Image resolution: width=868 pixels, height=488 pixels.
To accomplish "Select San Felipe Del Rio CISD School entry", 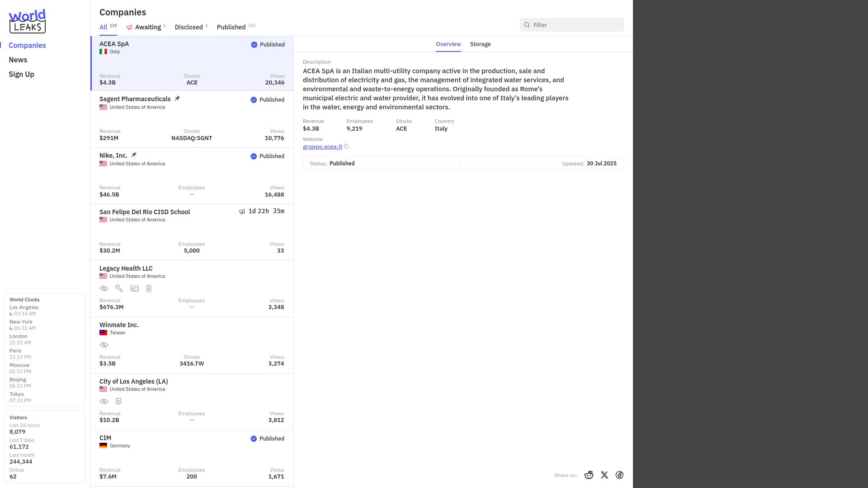I will pyautogui.click(x=192, y=232).
